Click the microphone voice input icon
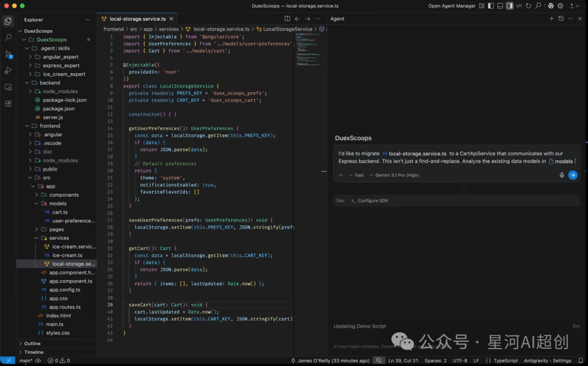588x366 pixels. pos(561,175)
